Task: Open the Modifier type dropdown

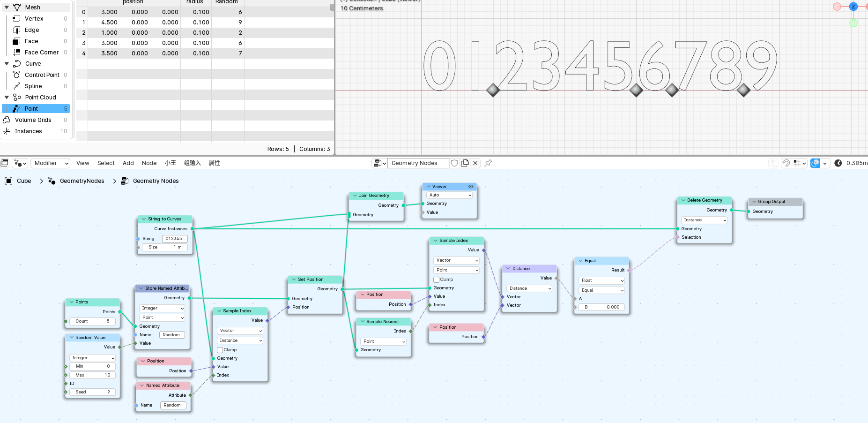Action: (51, 163)
